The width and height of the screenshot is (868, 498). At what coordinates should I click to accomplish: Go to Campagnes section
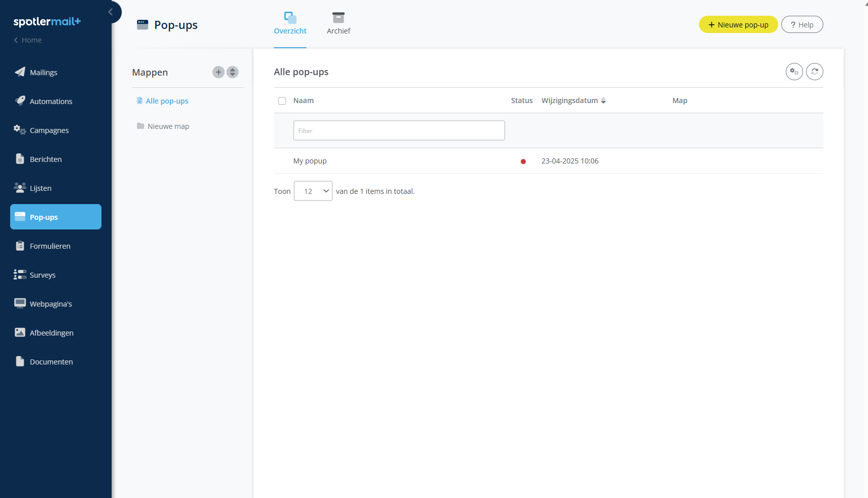pyautogui.click(x=49, y=130)
